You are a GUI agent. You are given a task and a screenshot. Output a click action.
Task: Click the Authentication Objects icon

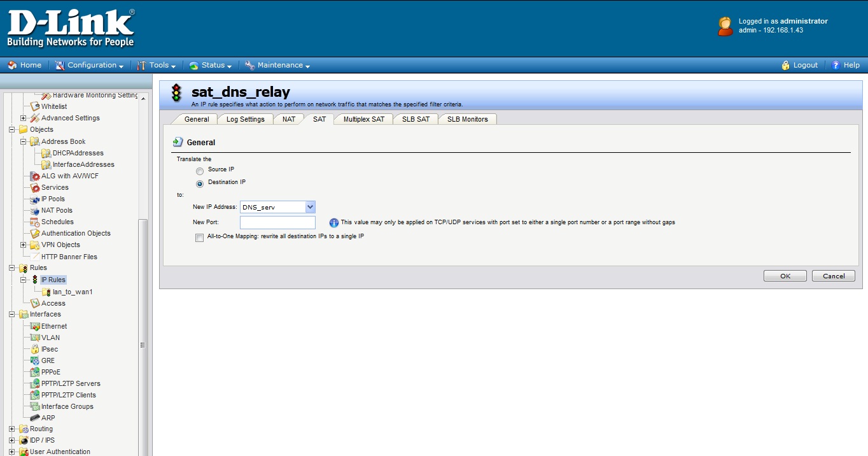pyautogui.click(x=35, y=233)
